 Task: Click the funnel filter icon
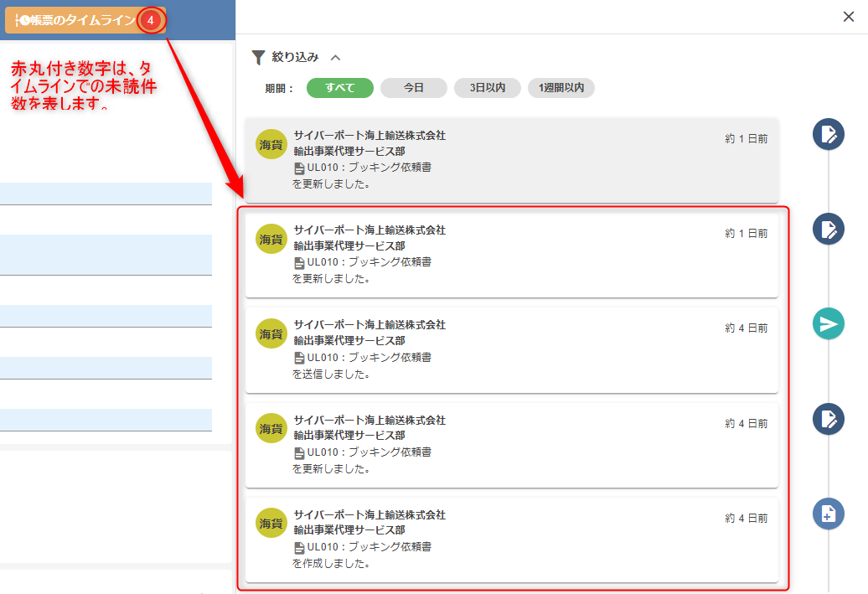pyautogui.click(x=258, y=57)
